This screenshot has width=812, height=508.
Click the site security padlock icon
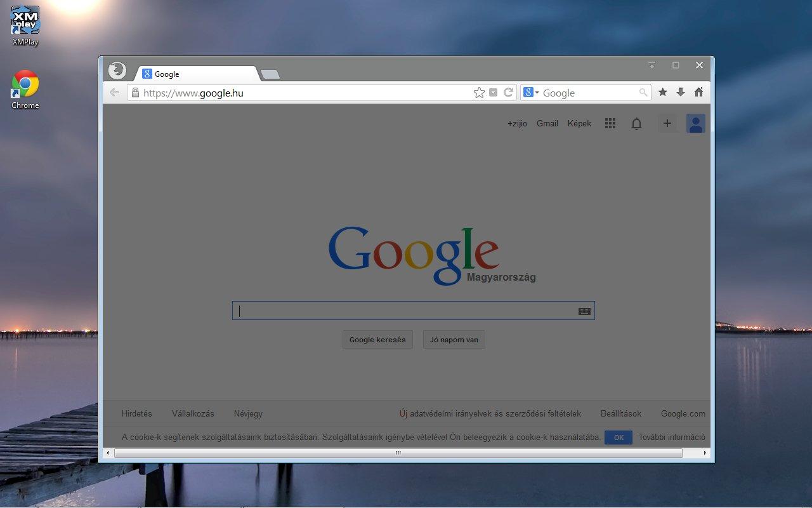tap(134, 93)
